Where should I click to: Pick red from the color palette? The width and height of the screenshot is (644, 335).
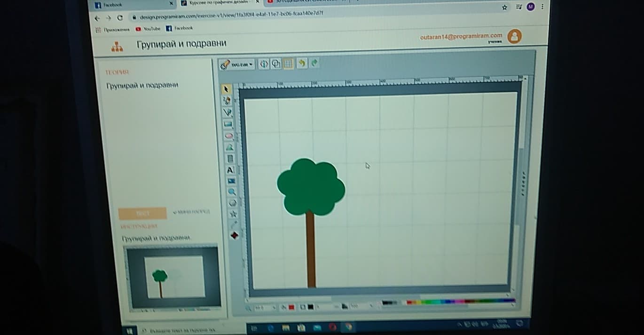point(408,302)
